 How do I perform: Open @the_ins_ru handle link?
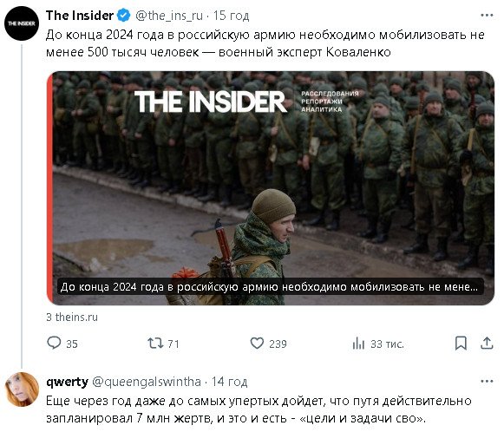click(169, 16)
